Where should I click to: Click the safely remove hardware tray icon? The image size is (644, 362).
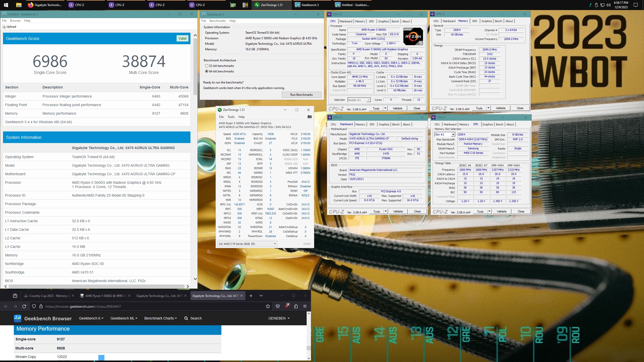coord(596,5)
